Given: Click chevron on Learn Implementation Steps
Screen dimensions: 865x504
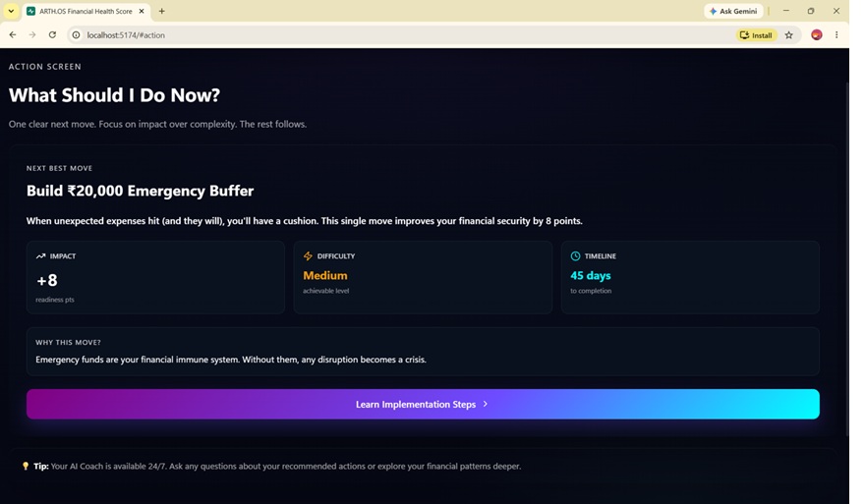Looking at the screenshot, I should [x=486, y=404].
